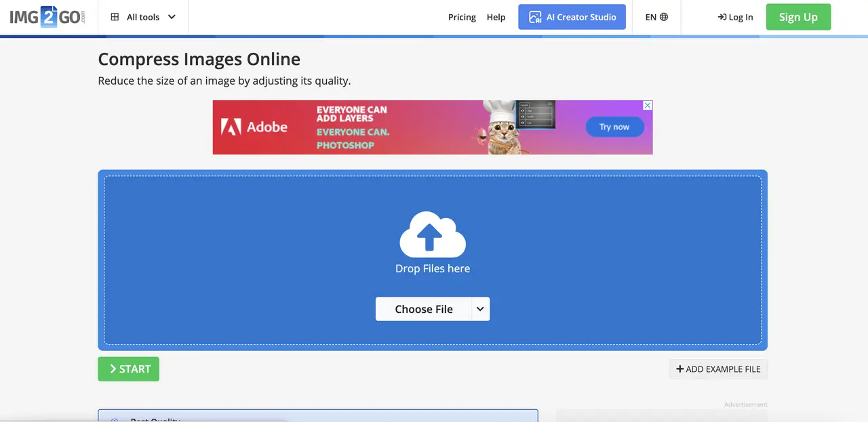
Task: Open the EN language selector
Action: [656, 17]
